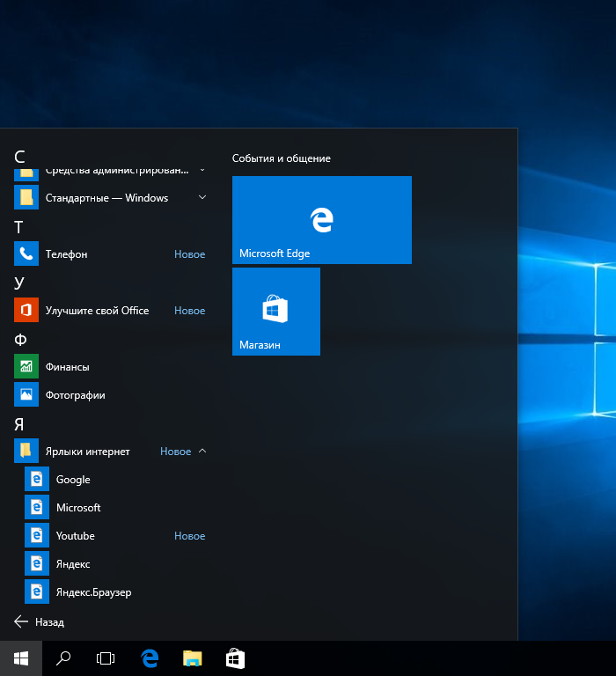Open the Магазин tile
This screenshot has height=676, width=616.
pyautogui.click(x=276, y=312)
